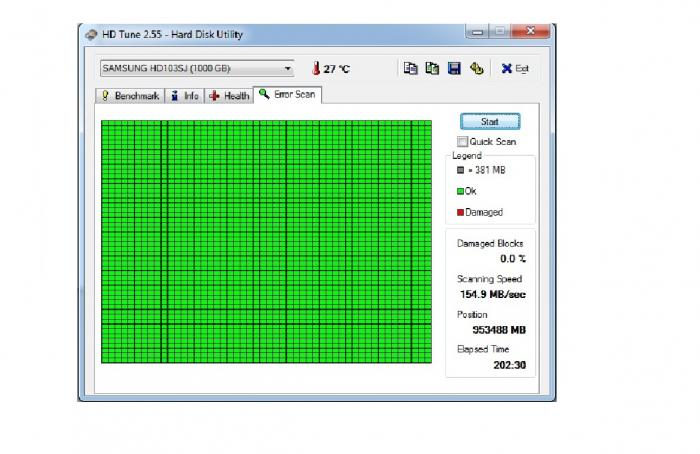Click the copy text to clipboard icon
Screen dimensions: 700x454
pos(410,68)
